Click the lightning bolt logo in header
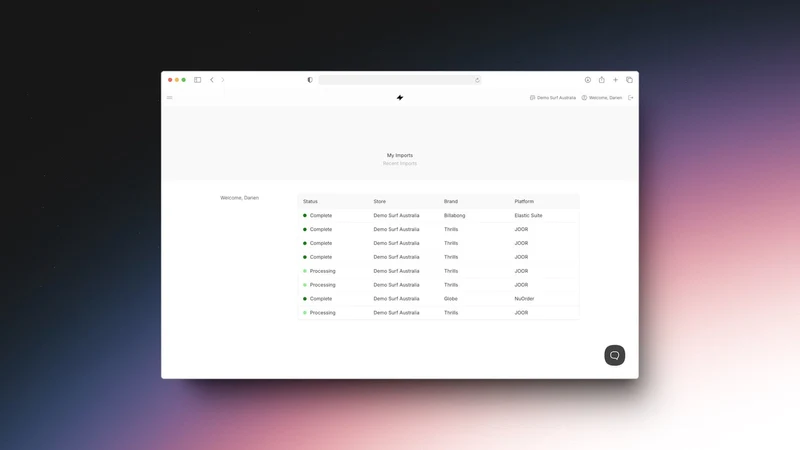Screen dimensions: 800x450 click(400, 97)
